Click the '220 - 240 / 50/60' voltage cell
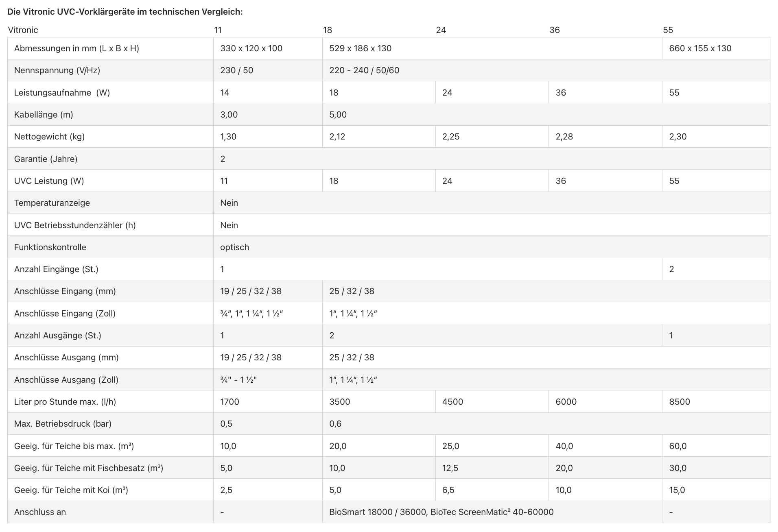The height and width of the screenshot is (532, 778). [x=364, y=70]
